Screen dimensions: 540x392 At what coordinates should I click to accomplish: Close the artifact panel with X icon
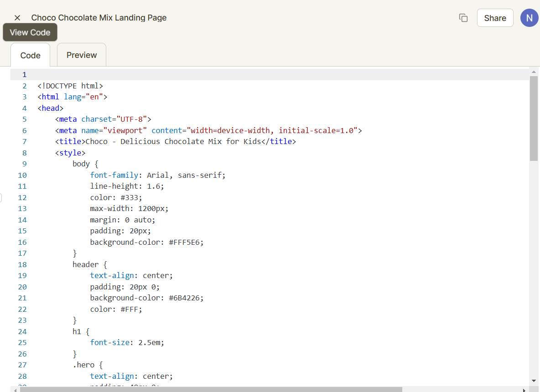(17, 18)
